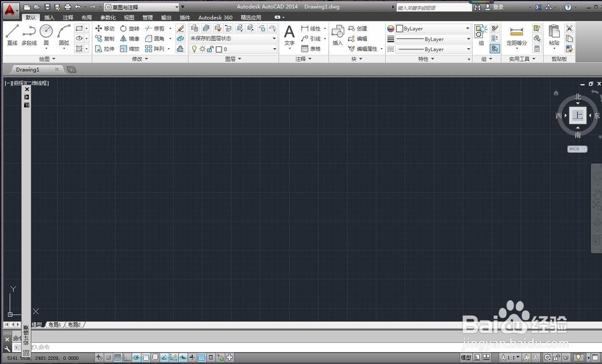The image size is (602, 364).
Task: Activate the Trim tool
Action: (x=157, y=29)
